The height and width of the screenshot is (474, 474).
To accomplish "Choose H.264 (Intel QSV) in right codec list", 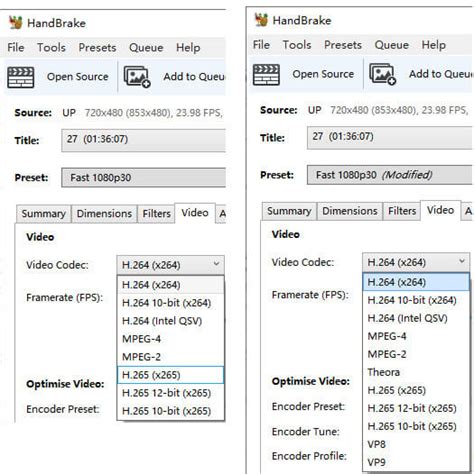I will [x=416, y=318].
